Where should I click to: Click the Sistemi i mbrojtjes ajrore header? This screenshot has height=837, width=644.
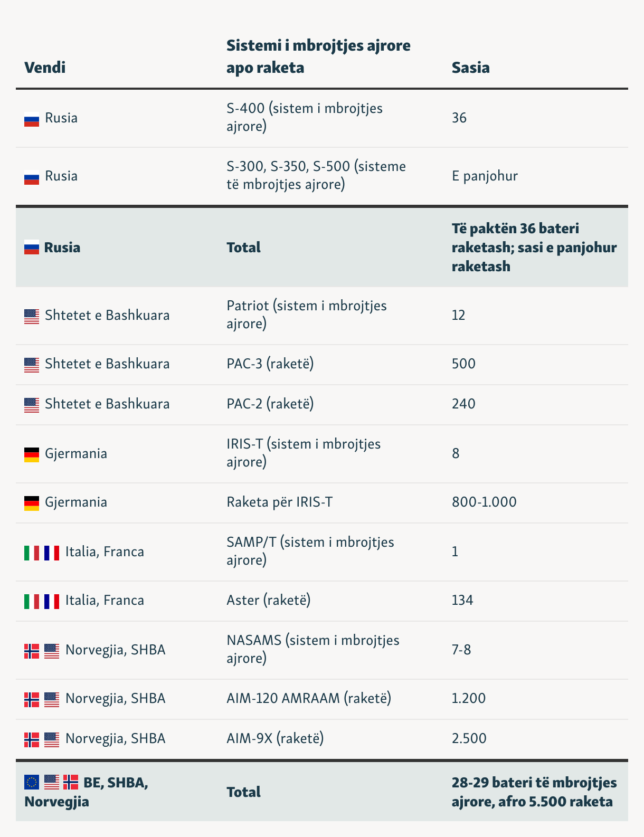click(x=318, y=56)
